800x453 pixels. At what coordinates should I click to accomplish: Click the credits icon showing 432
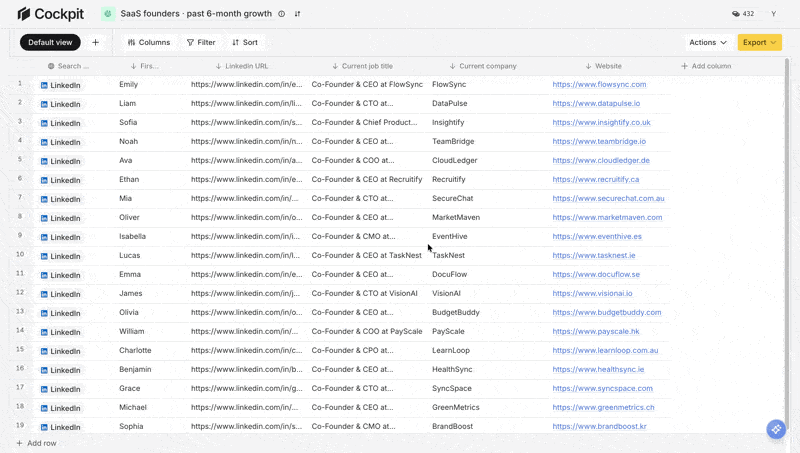pyautogui.click(x=736, y=14)
